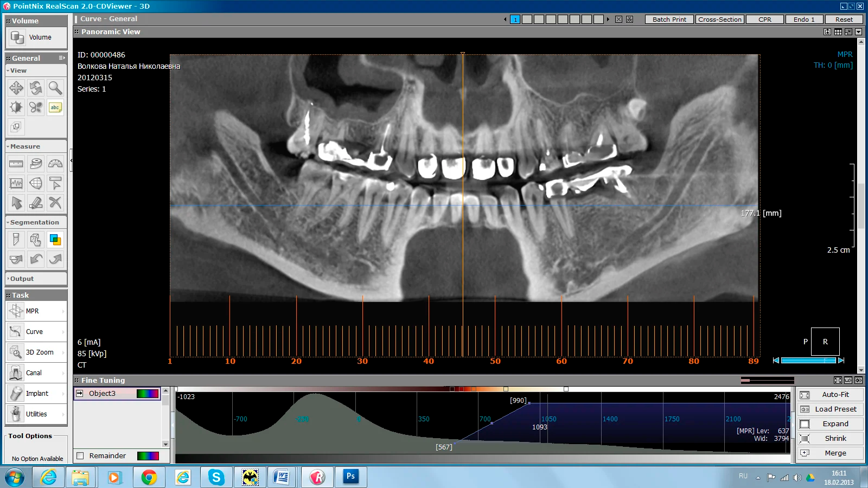Click the Batch Print button
The image size is (868, 488).
pos(669,20)
